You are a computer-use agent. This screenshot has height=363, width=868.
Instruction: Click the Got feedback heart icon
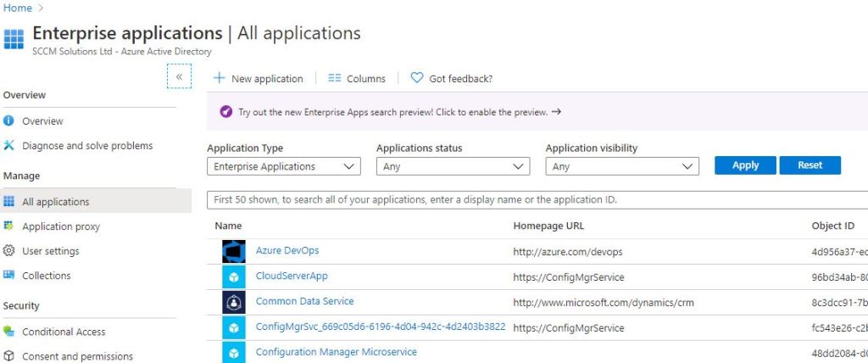pyautogui.click(x=416, y=78)
